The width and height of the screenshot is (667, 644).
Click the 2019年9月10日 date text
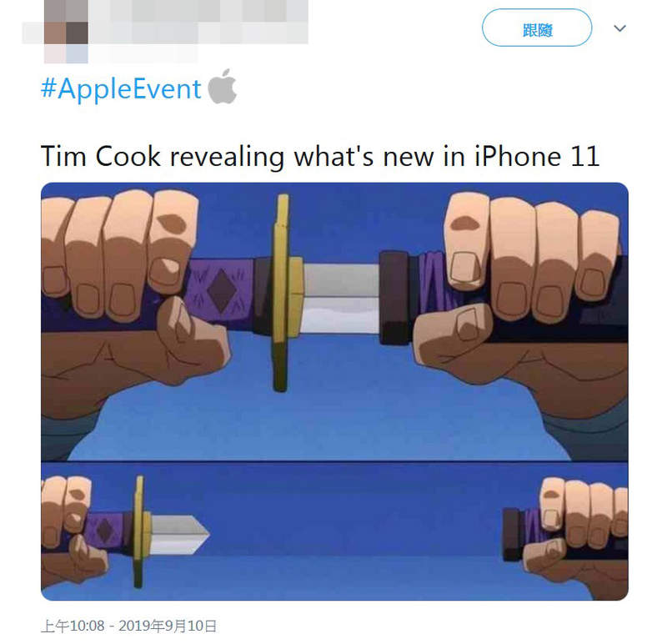tap(168, 626)
